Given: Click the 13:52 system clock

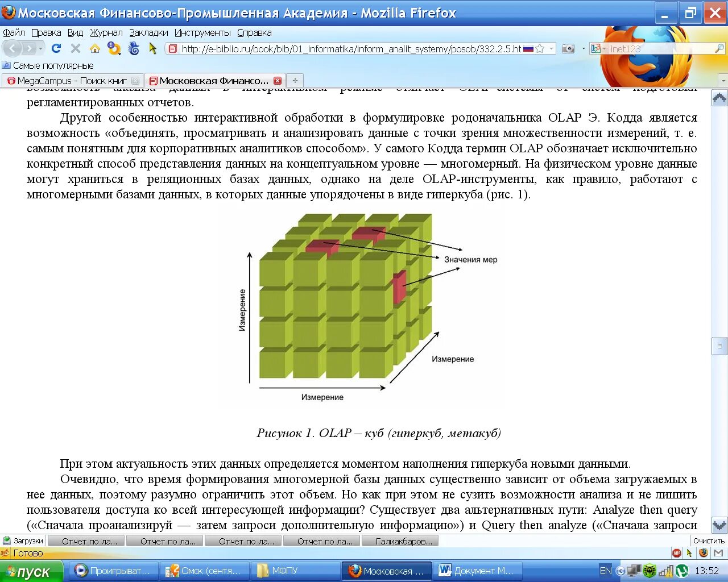Looking at the screenshot, I should click(707, 571).
